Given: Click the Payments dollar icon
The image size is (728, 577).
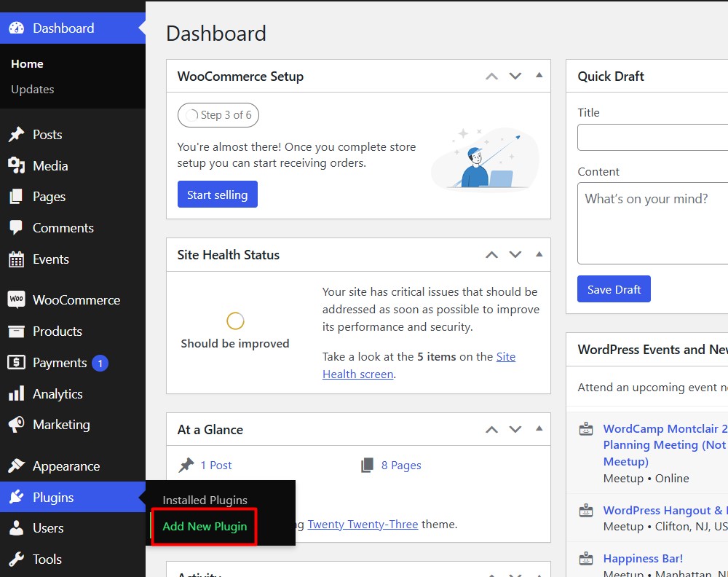Looking at the screenshot, I should coord(16,362).
